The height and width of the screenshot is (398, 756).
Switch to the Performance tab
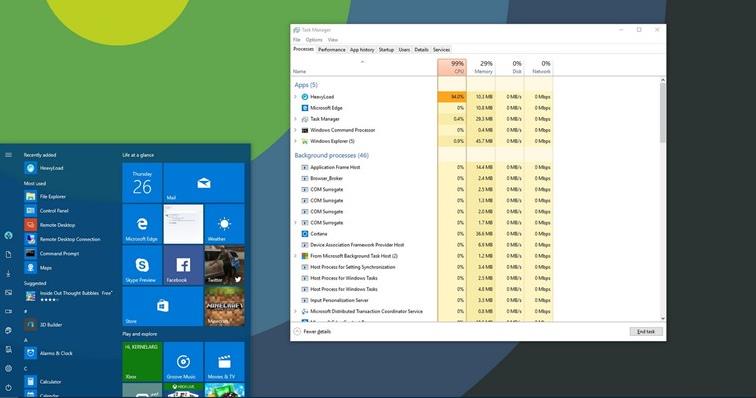point(332,50)
